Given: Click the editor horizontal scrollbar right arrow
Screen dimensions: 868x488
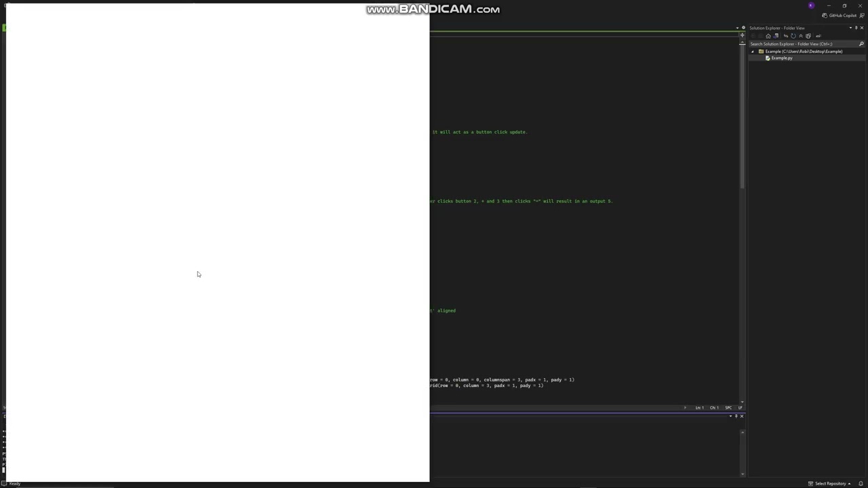Looking at the screenshot, I should coord(685,407).
